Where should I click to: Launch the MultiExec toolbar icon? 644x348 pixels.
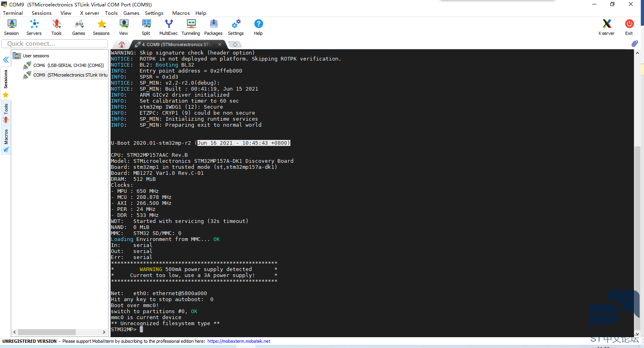click(x=169, y=27)
